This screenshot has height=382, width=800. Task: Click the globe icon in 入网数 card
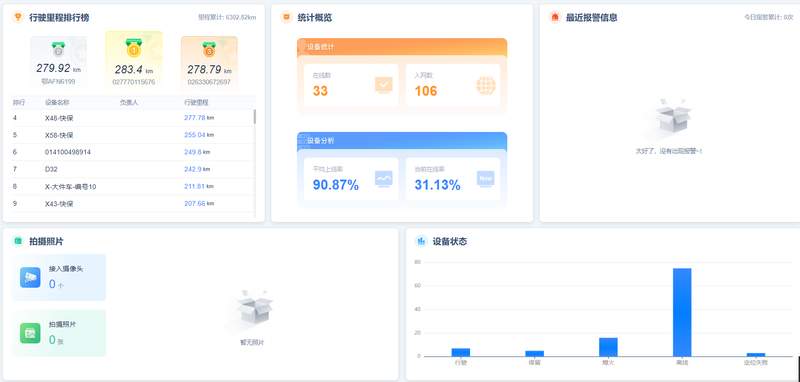click(x=486, y=86)
